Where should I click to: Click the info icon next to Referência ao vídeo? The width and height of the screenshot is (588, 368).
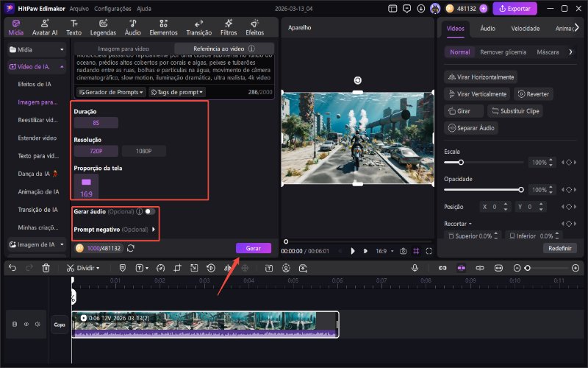pyautogui.click(x=251, y=49)
